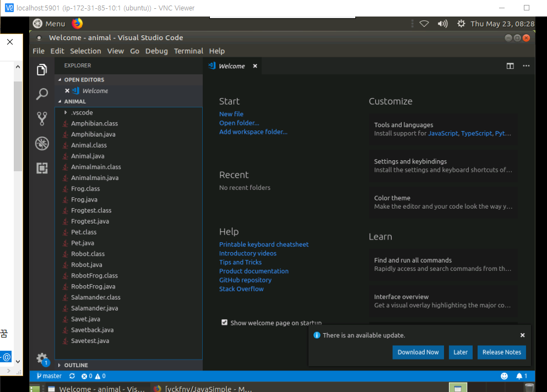
Task: Open Stack Overflow link
Action: point(241,288)
